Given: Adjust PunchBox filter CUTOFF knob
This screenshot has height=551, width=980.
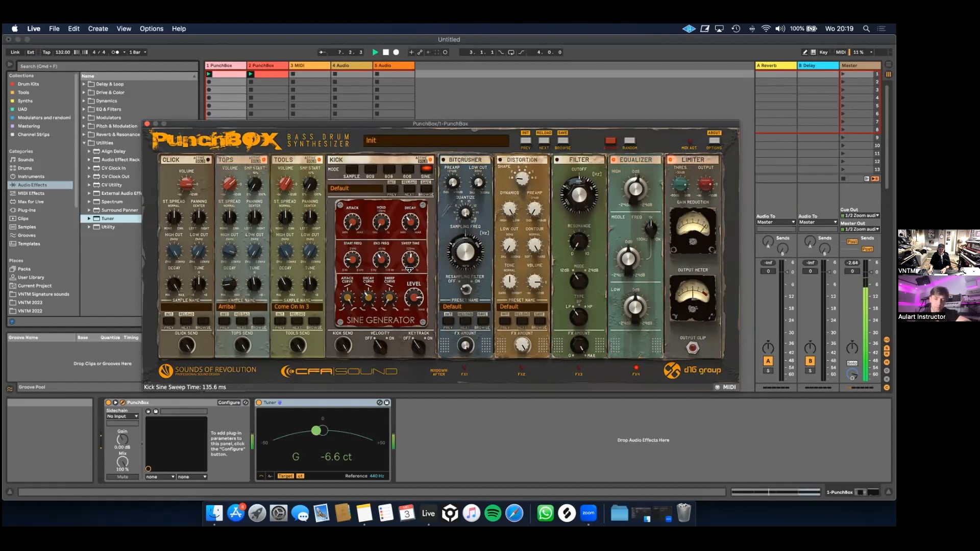Looking at the screenshot, I should point(579,194).
